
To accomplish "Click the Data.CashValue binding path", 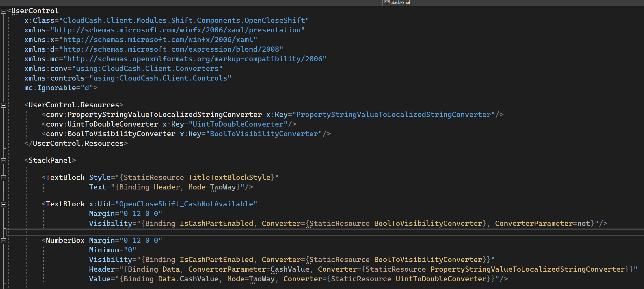I will pos(189,279).
